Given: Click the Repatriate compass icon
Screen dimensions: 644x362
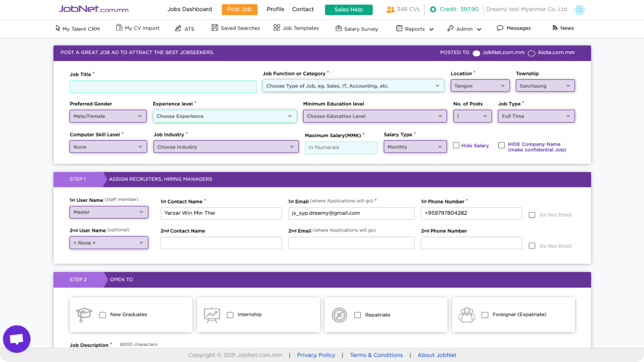Looking at the screenshot, I should pyautogui.click(x=339, y=315).
